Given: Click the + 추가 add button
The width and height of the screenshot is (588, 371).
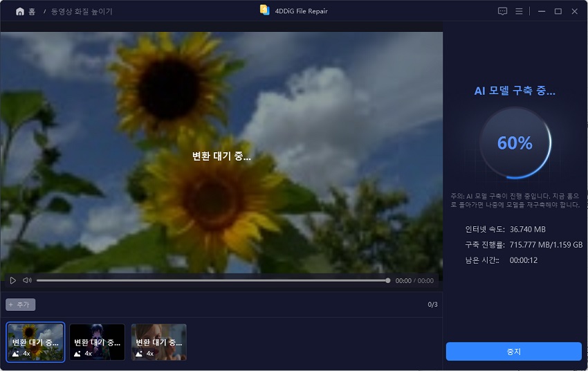Looking at the screenshot, I should [21, 305].
